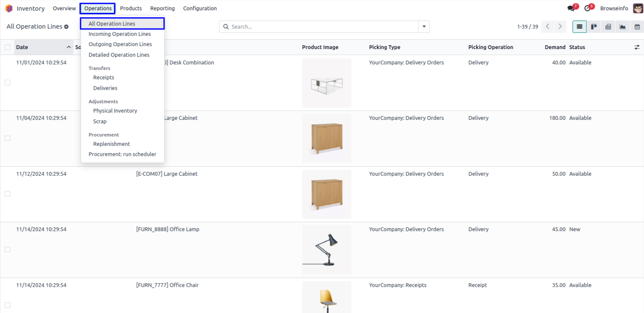Switch to pivot table view
This screenshot has width=644, height=313.
608,26
